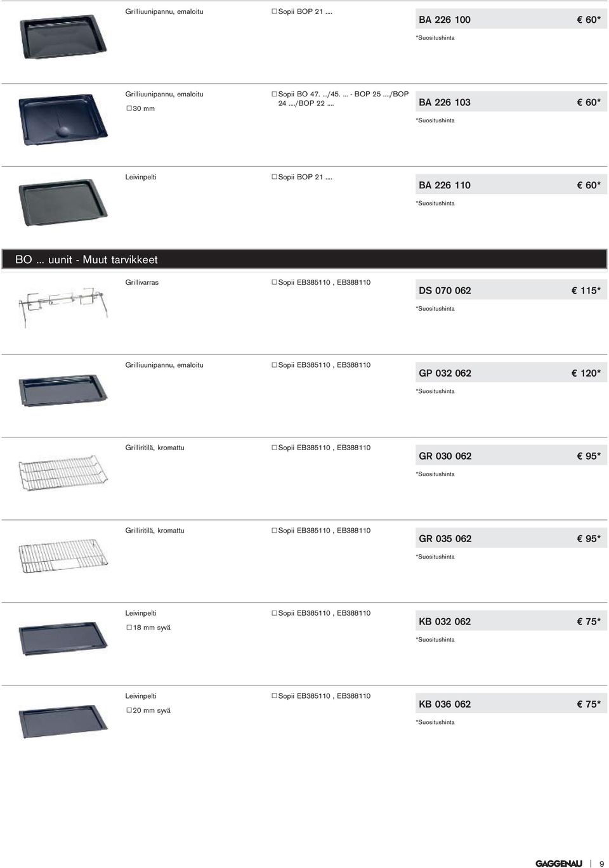Check the 20 mm syvä box
The image size is (609, 868).
[129, 711]
